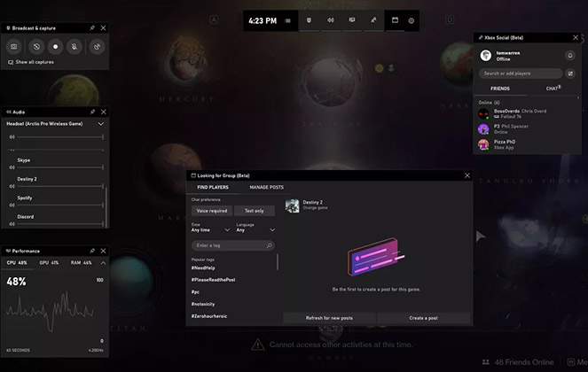Select the Voice required chat preference

click(211, 211)
